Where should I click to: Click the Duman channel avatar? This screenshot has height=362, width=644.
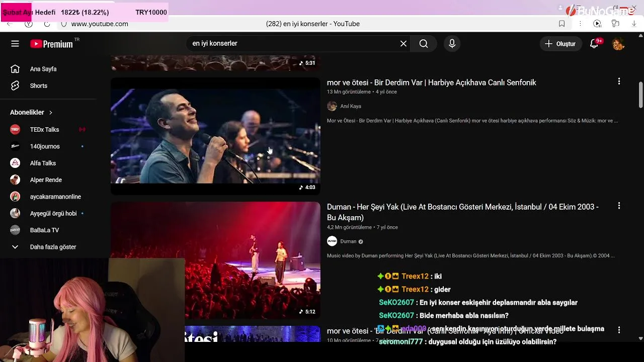click(x=332, y=241)
